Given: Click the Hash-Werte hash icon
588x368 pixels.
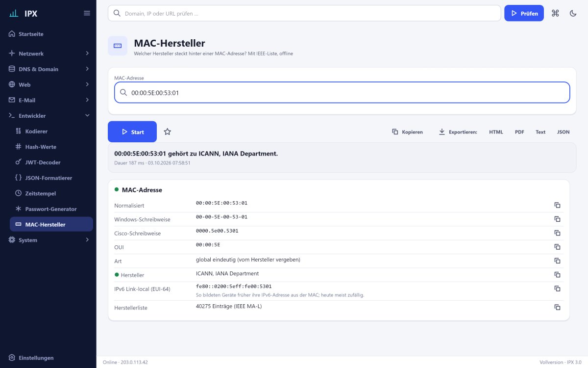Looking at the screenshot, I should point(19,147).
